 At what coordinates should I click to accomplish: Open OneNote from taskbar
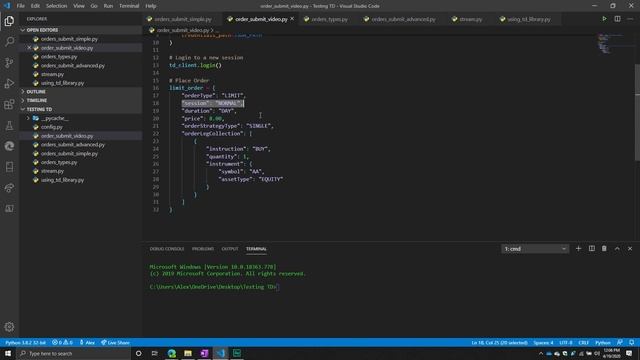tap(204, 353)
